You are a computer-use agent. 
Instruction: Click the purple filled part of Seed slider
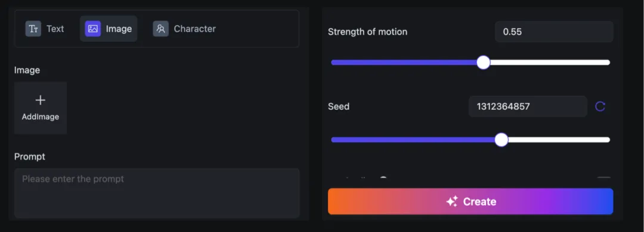(413, 140)
